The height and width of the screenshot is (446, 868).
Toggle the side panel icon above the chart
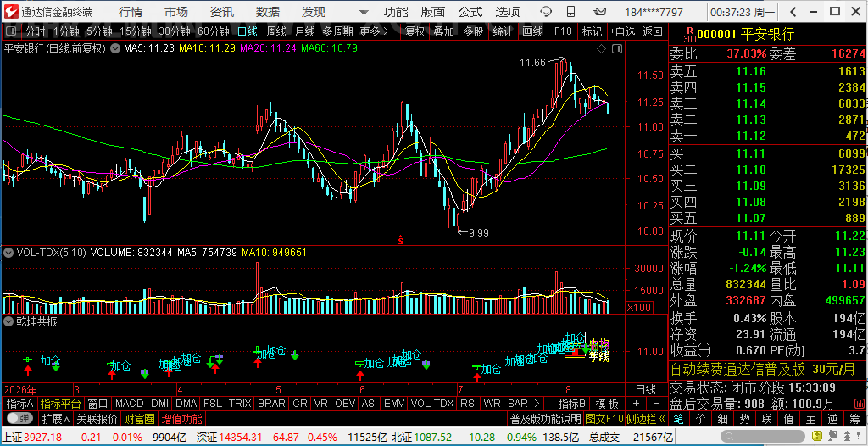pyautogui.click(x=618, y=49)
